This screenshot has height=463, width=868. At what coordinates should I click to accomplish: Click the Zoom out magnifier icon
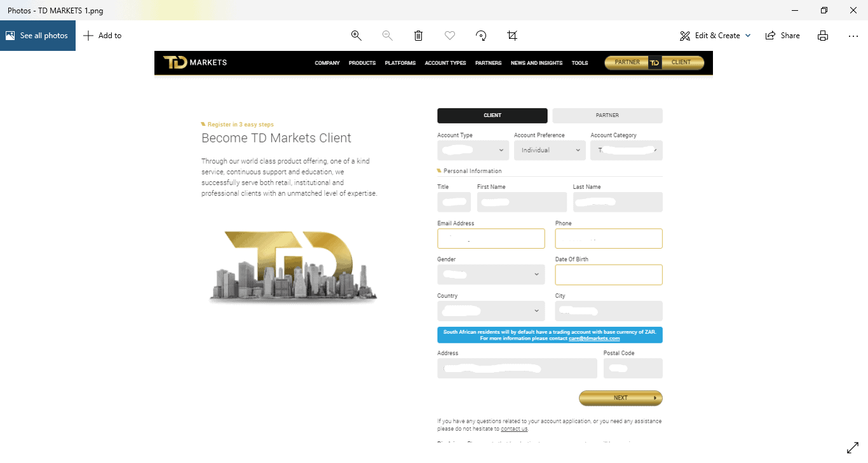pos(387,36)
